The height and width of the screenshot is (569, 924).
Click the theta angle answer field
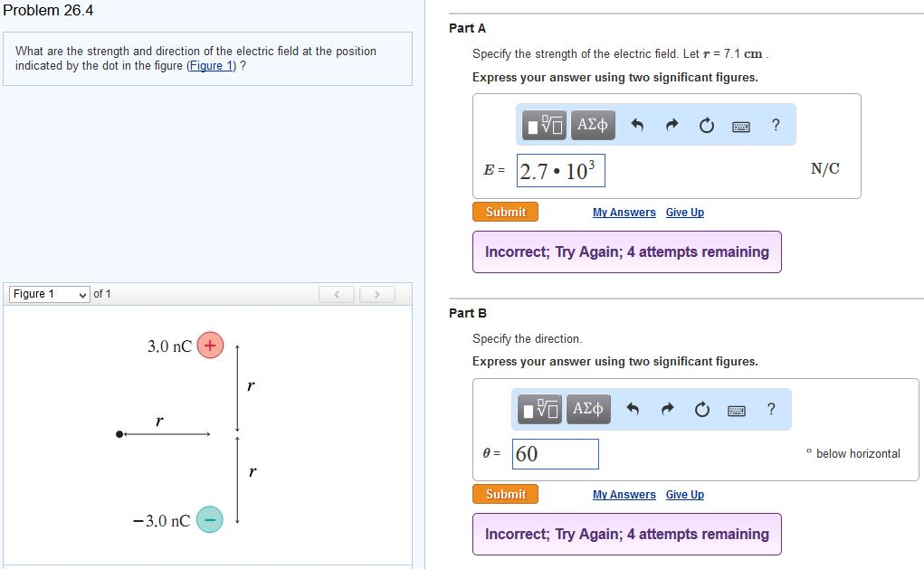click(x=556, y=454)
